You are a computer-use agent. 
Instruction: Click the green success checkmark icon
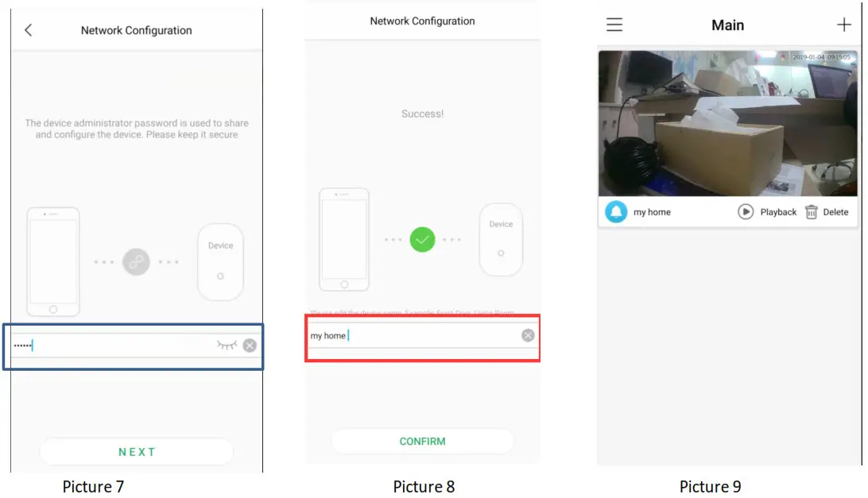(422, 240)
